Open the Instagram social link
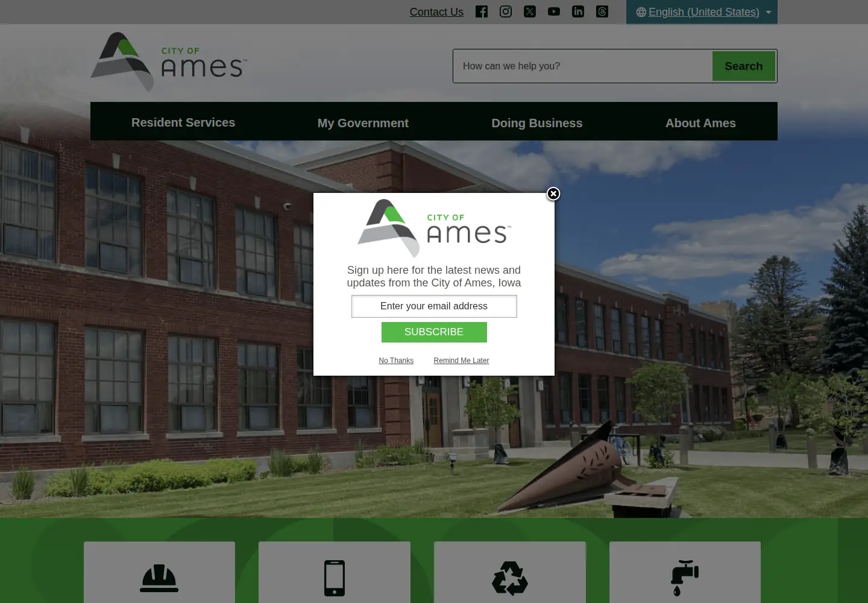This screenshot has width=868, height=603. pos(506,11)
